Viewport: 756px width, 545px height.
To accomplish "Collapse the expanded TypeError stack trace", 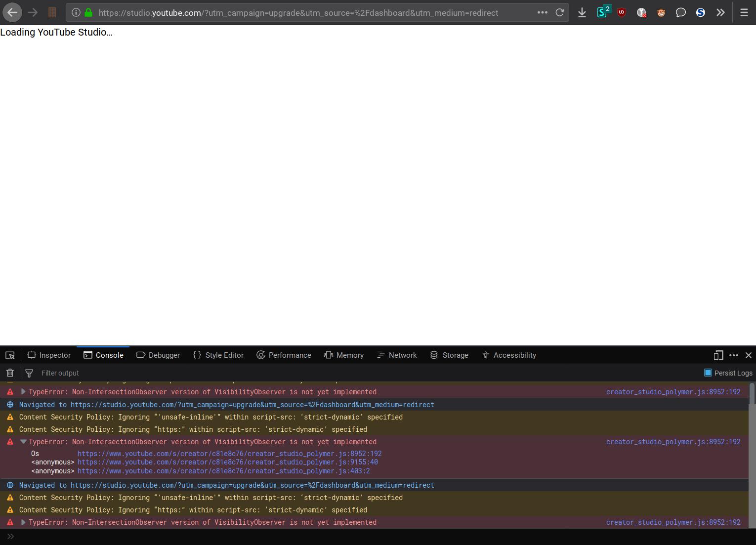I will 23,442.
